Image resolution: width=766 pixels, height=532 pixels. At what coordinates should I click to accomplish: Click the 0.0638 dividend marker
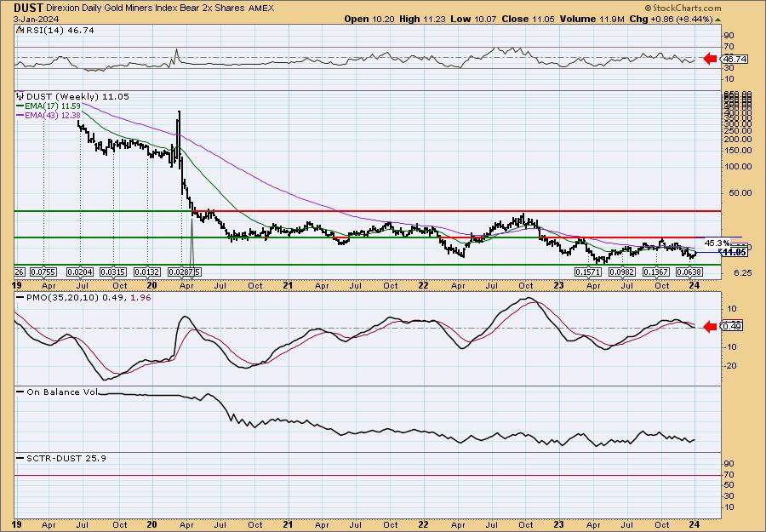point(689,272)
